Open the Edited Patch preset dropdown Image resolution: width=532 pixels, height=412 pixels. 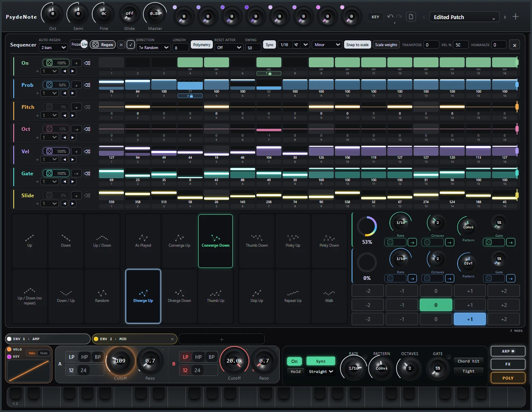pos(464,17)
